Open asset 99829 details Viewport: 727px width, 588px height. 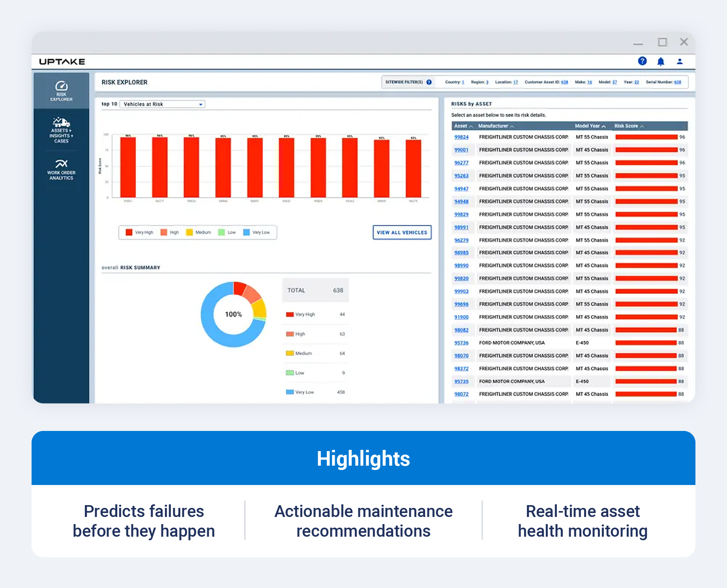[461, 214]
